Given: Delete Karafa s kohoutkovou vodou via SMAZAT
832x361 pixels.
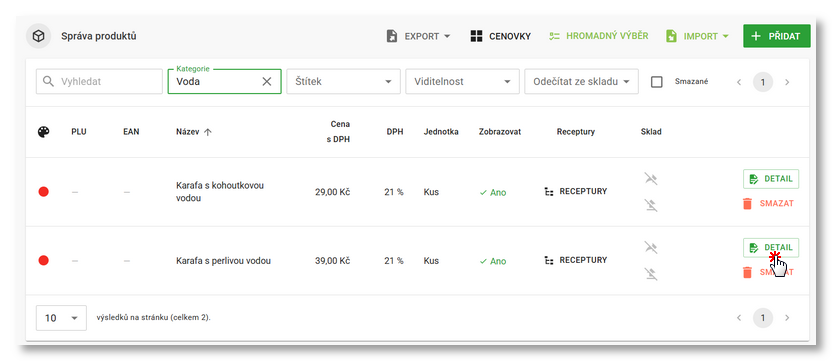Looking at the screenshot, I should (768, 203).
